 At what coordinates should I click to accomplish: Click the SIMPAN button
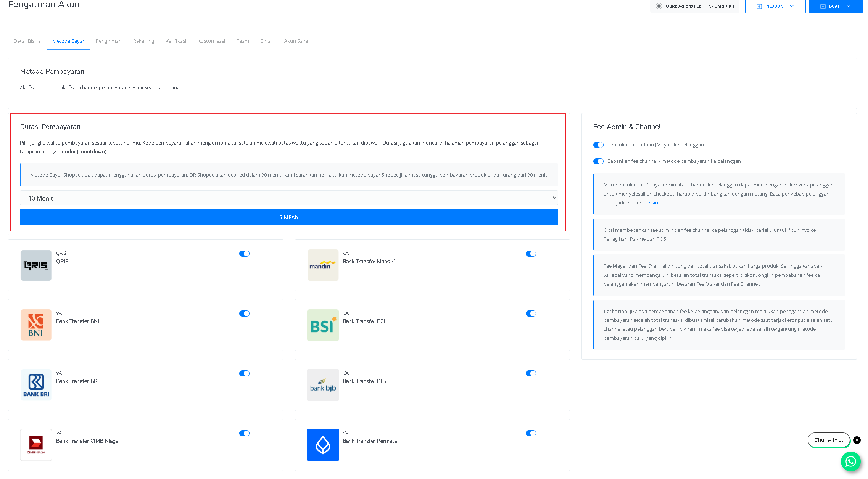tap(289, 217)
